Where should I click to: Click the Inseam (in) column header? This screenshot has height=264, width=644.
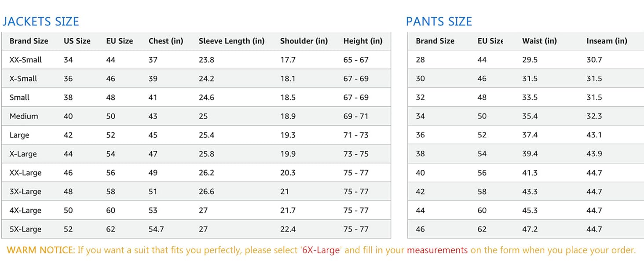[x=607, y=41]
